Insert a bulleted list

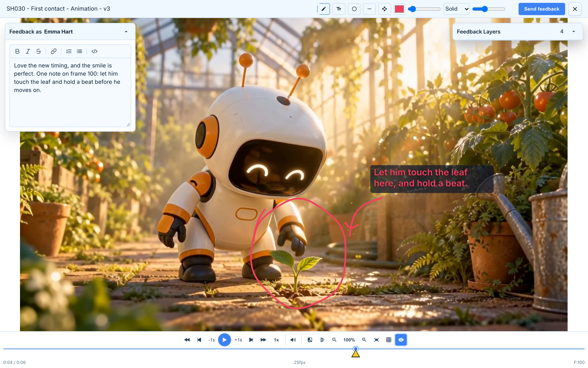point(79,51)
